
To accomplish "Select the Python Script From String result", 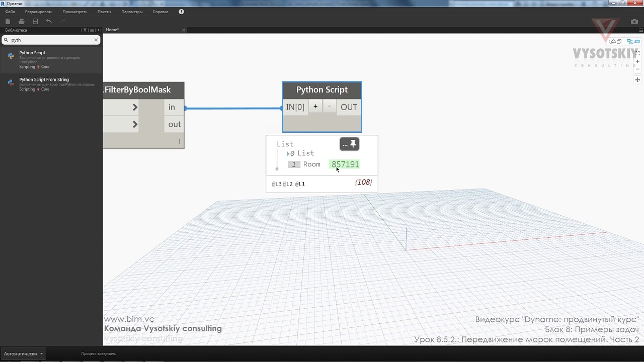I will 51,84.
